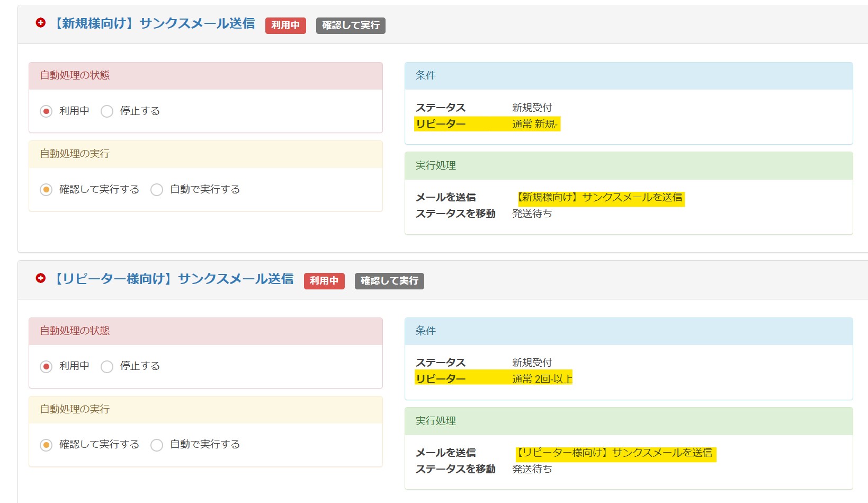Select 停止する radio in 新規様向け section
This screenshot has height=503, width=868.
(107, 111)
